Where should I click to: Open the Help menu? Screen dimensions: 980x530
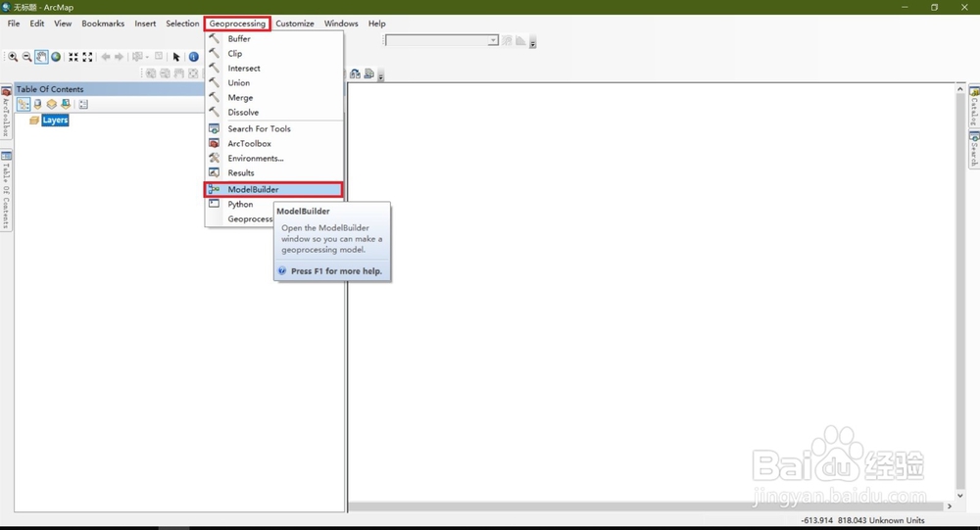[377, 24]
